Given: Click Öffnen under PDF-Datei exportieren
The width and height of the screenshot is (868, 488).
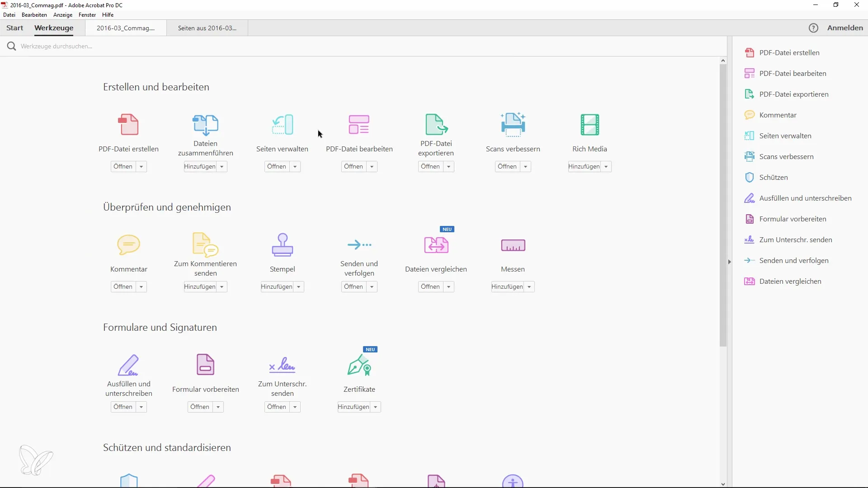Looking at the screenshot, I should (x=430, y=167).
